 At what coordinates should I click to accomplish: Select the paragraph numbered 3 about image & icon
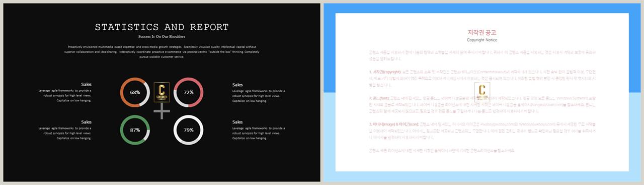482,132
